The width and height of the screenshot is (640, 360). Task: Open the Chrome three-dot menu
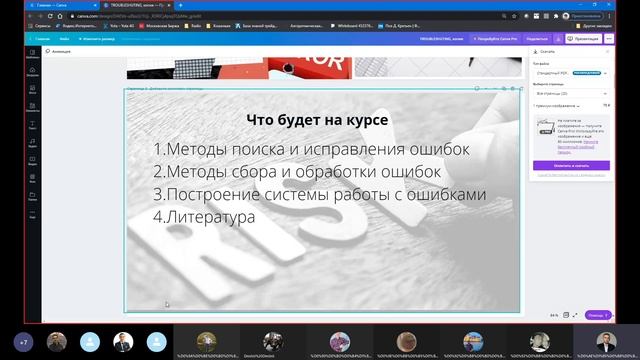[609, 16]
